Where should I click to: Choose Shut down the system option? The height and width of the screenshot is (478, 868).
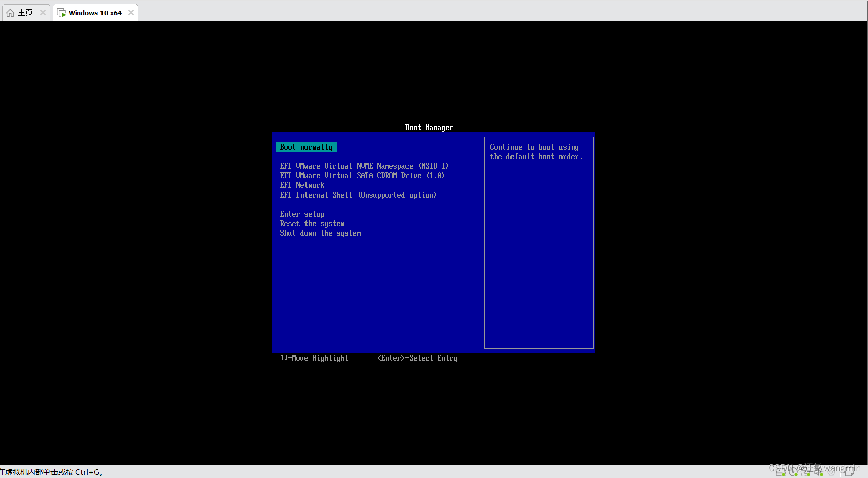(320, 233)
